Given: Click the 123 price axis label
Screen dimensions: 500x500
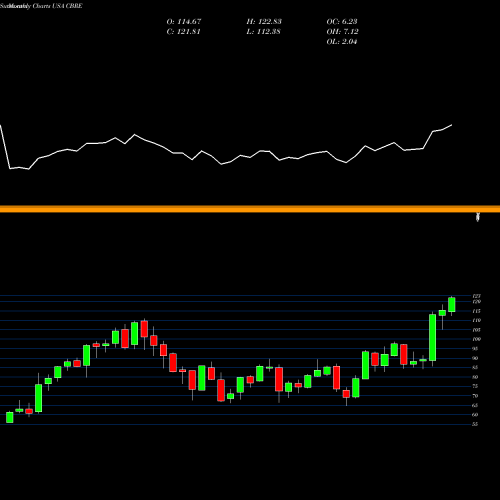Looking at the screenshot, I should [x=476, y=296].
